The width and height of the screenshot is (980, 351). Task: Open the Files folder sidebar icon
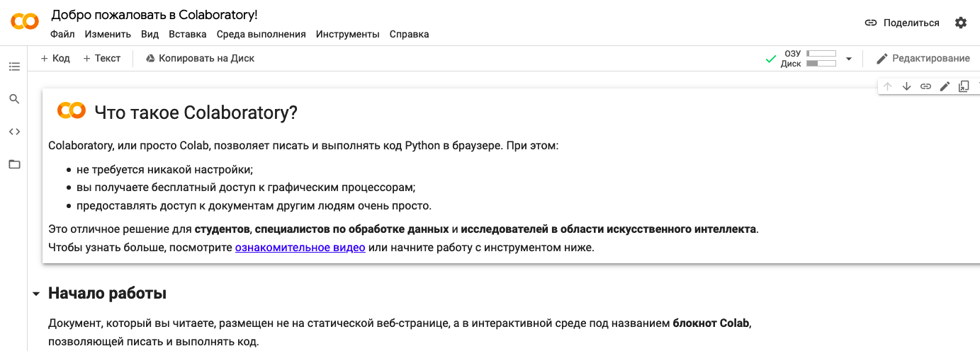pos(14,164)
